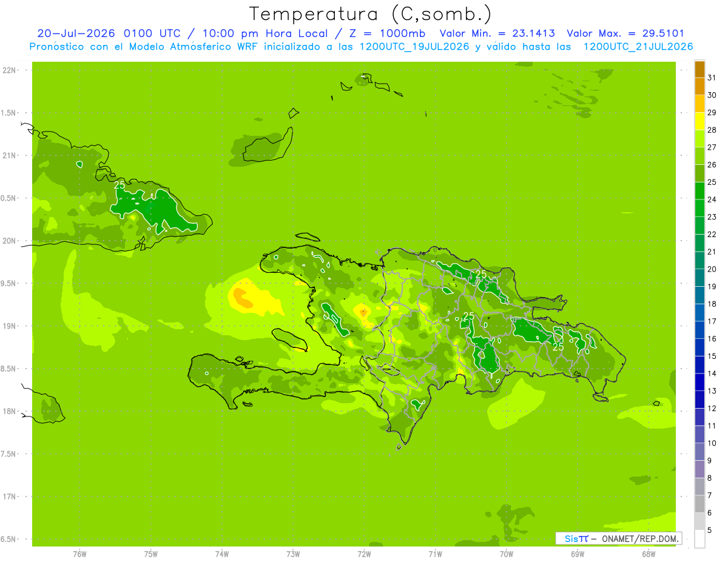The height and width of the screenshot is (562, 728).
Task: Click the legend value 27
Action: pyautogui.click(x=712, y=147)
